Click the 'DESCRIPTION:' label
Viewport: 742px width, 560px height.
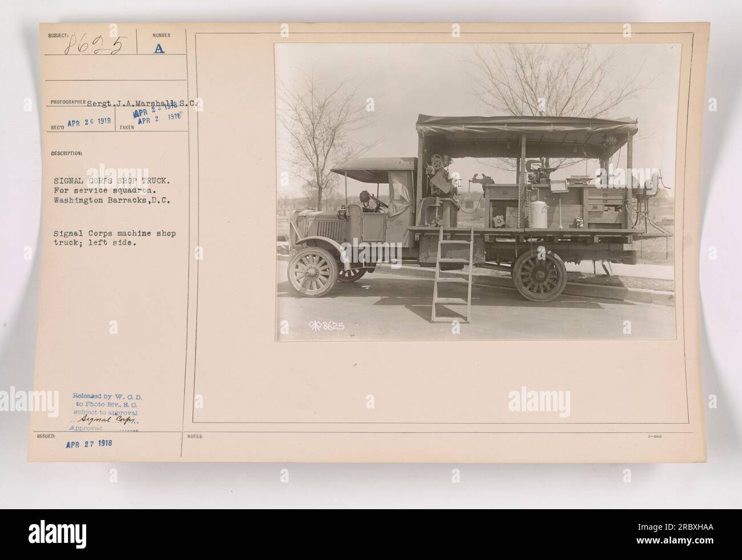point(67,154)
